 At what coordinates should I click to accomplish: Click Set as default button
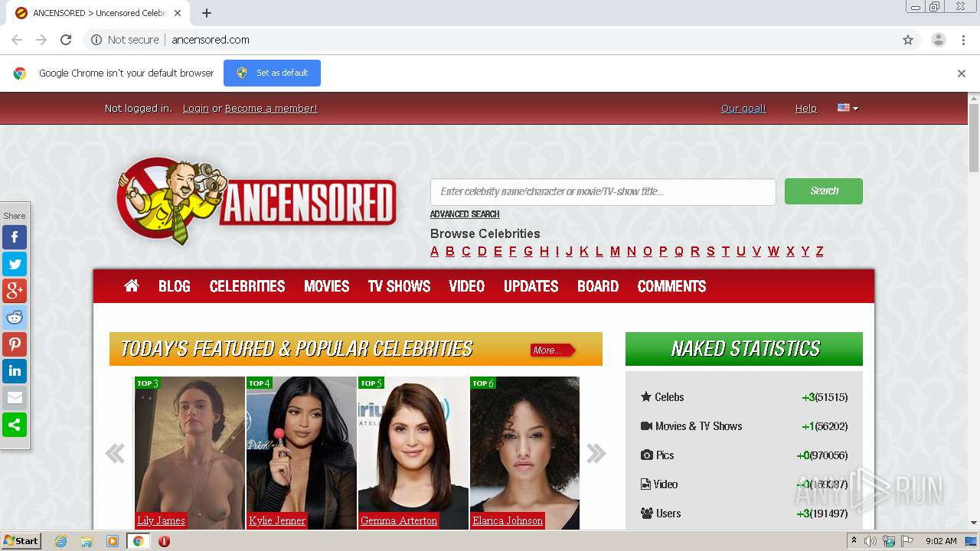click(272, 73)
